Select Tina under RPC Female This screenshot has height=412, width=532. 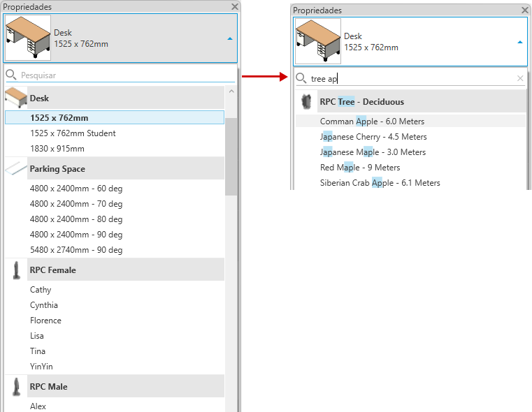(115, 351)
